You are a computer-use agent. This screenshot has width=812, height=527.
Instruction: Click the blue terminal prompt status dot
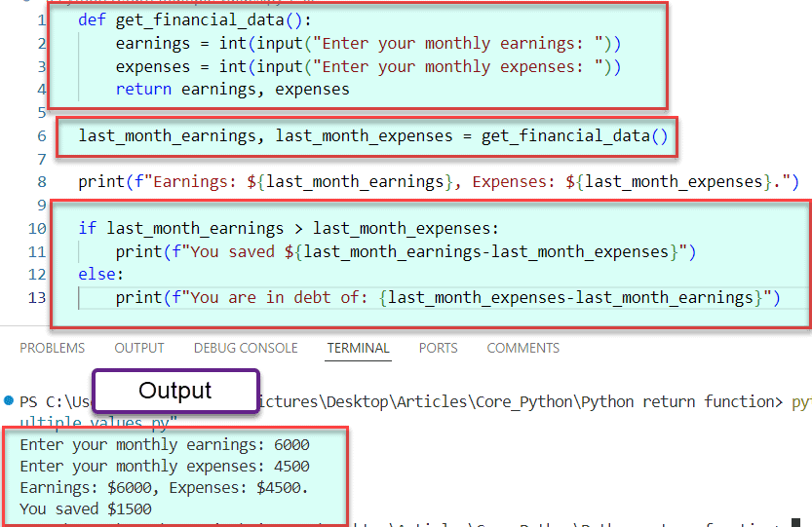[9, 400]
